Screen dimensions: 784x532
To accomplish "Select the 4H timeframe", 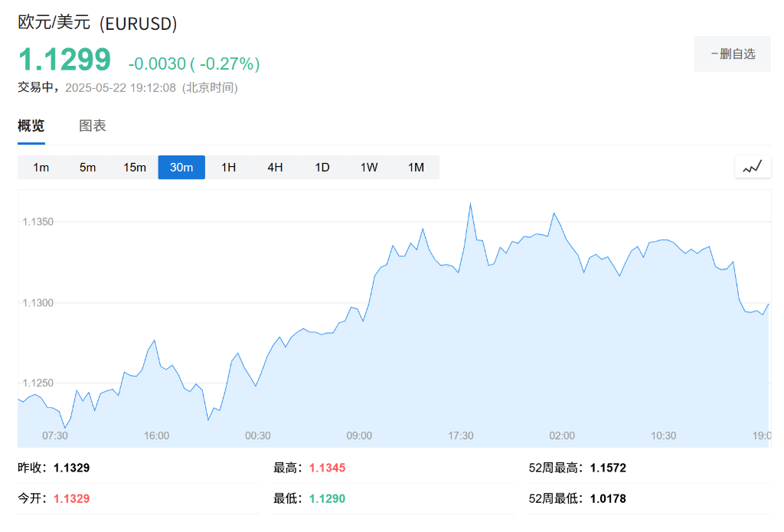I will tap(275, 167).
